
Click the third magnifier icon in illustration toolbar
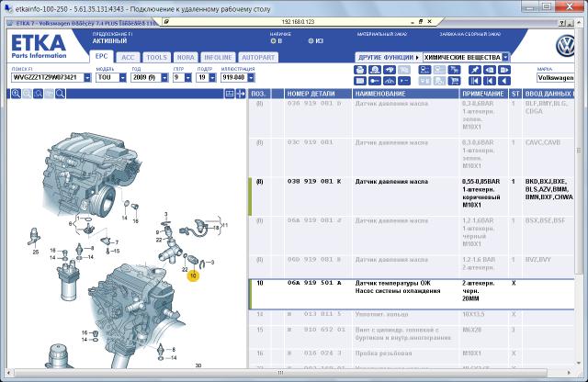pos(38,94)
